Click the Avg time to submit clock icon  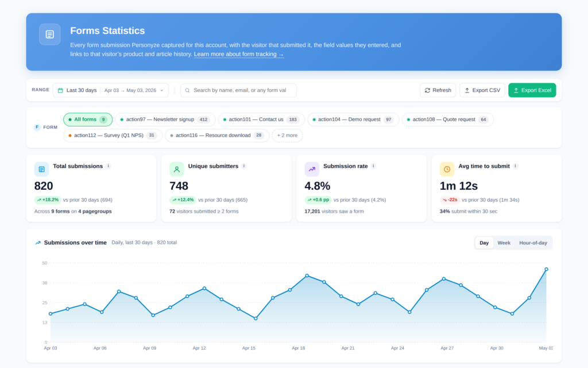coord(447,170)
